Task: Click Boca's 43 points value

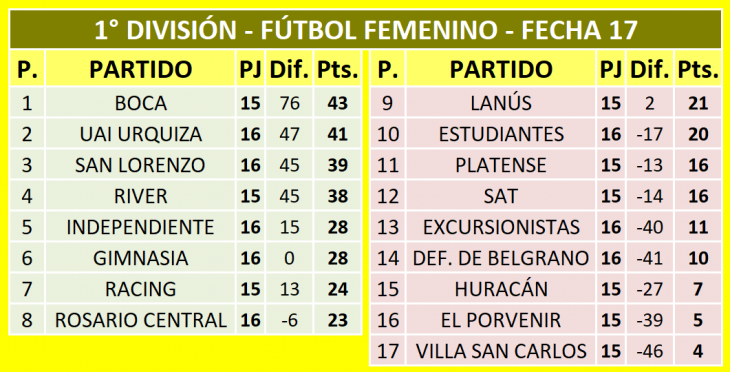Action: (x=338, y=103)
